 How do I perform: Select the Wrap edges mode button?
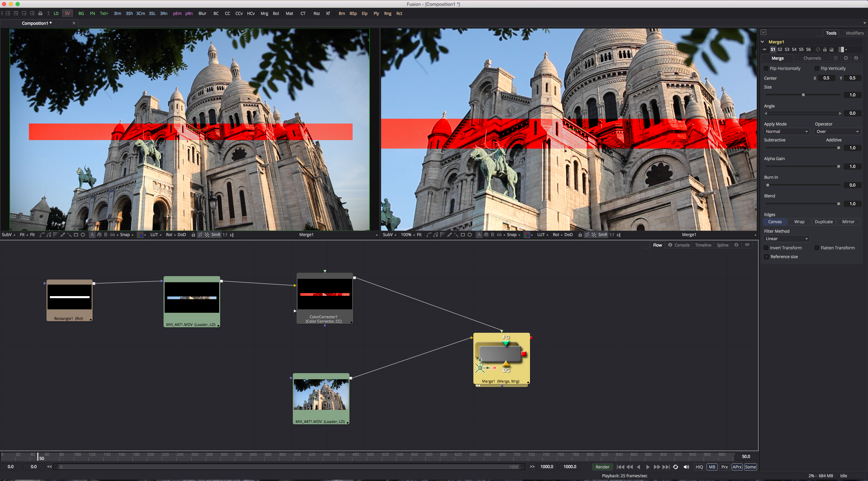pos(799,222)
